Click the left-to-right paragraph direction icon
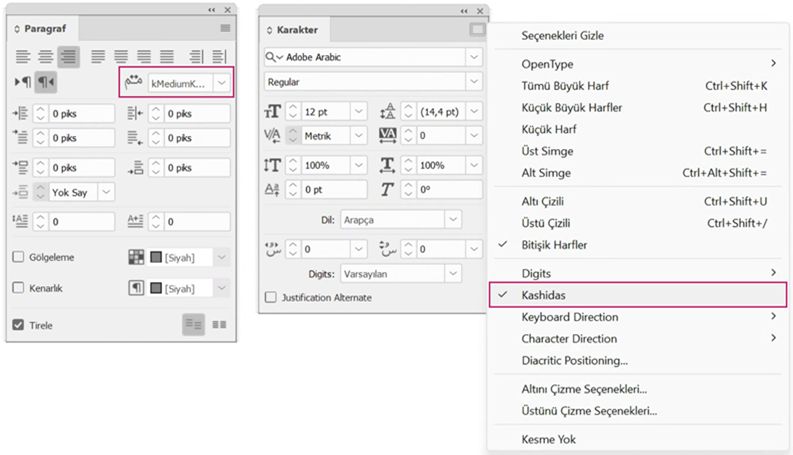Image resolution: width=793 pixels, height=455 pixels. 23,82
